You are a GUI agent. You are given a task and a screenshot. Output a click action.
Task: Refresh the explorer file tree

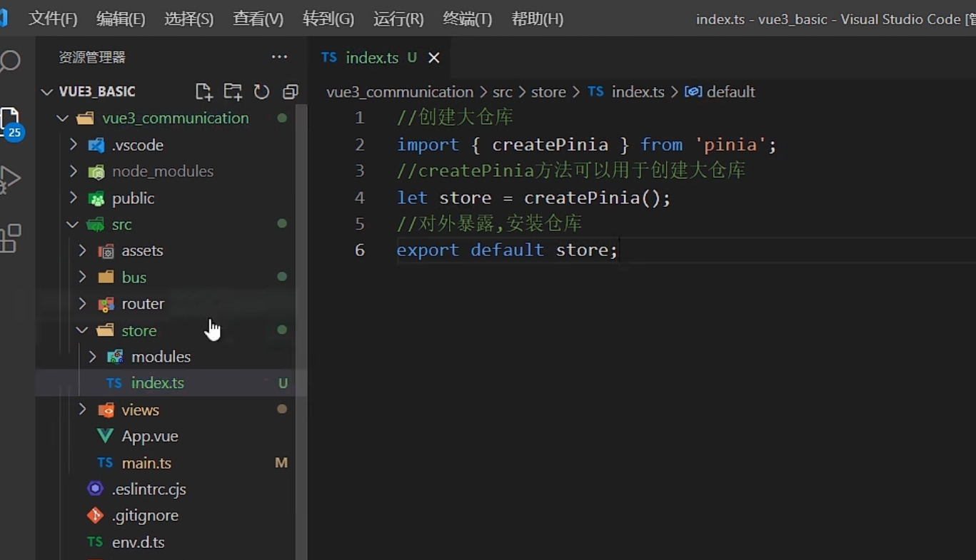click(261, 91)
